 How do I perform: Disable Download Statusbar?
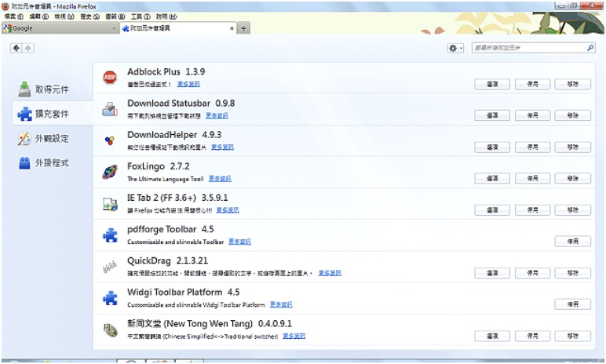pos(532,115)
